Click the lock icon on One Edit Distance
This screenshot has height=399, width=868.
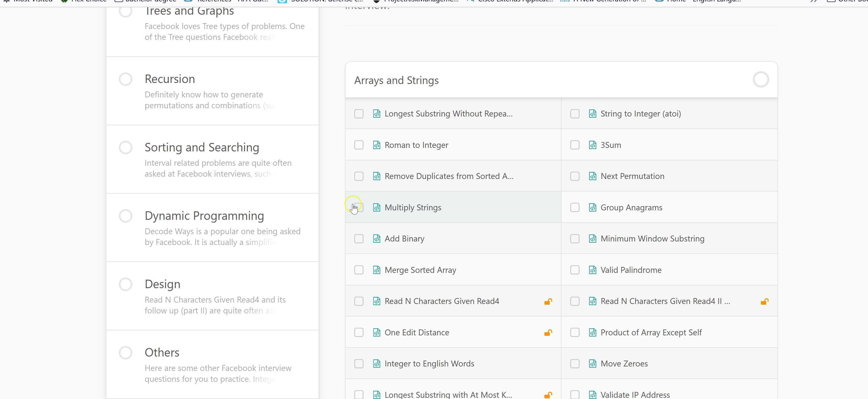click(x=548, y=332)
